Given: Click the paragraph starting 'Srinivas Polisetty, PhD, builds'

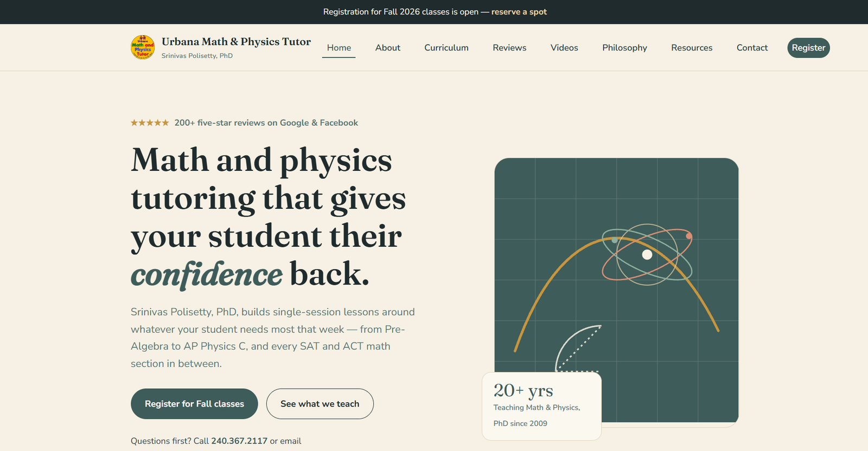Looking at the screenshot, I should tap(273, 338).
